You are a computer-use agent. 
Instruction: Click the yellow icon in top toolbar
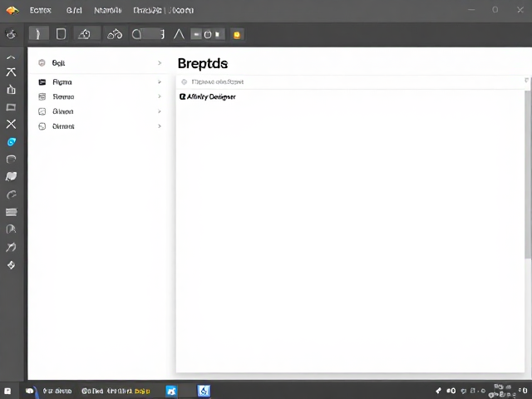tap(237, 35)
